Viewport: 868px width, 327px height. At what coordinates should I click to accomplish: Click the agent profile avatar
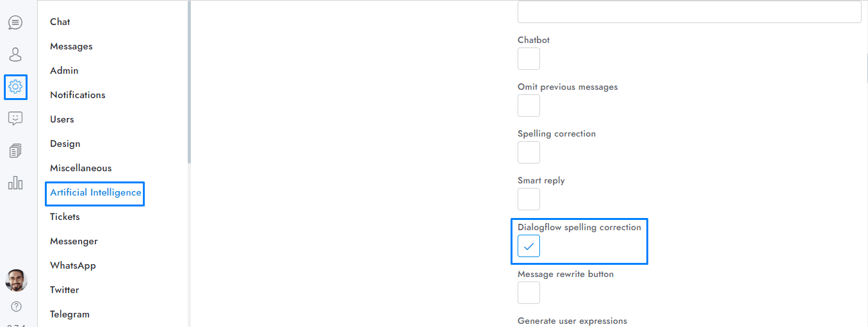coord(17,280)
